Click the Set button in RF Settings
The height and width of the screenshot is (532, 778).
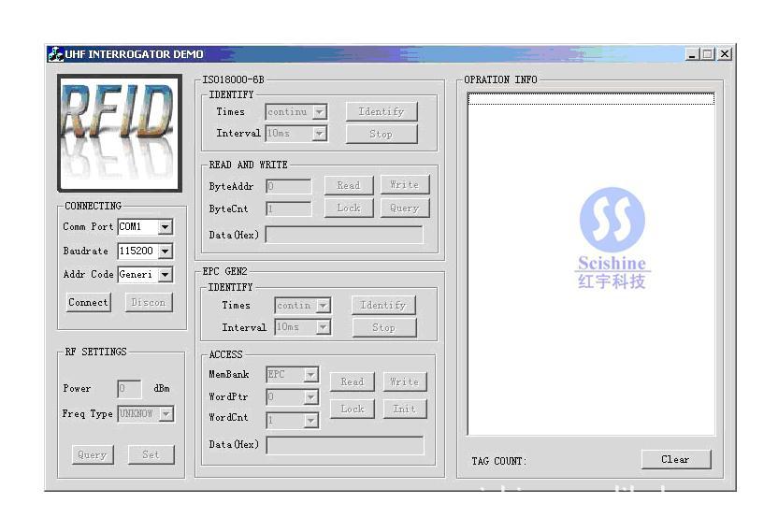coord(151,454)
